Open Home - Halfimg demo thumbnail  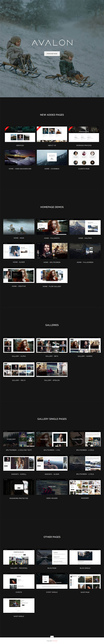click(x=85, y=227)
